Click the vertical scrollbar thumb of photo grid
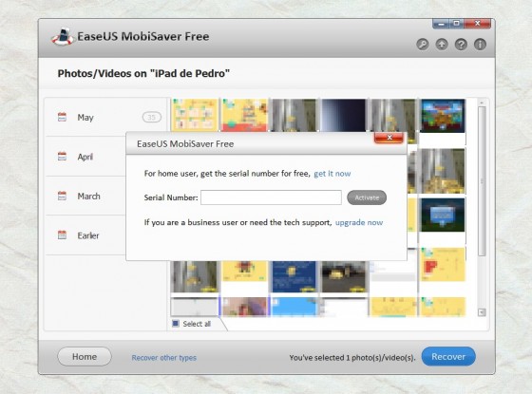This screenshot has height=394, width=532. [482, 181]
